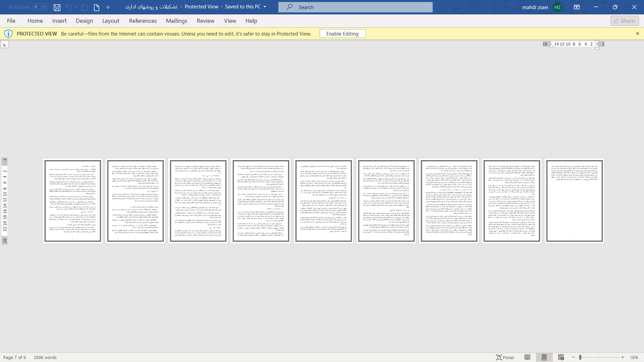Click the Close Protected View bar button

pyautogui.click(x=638, y=34)
